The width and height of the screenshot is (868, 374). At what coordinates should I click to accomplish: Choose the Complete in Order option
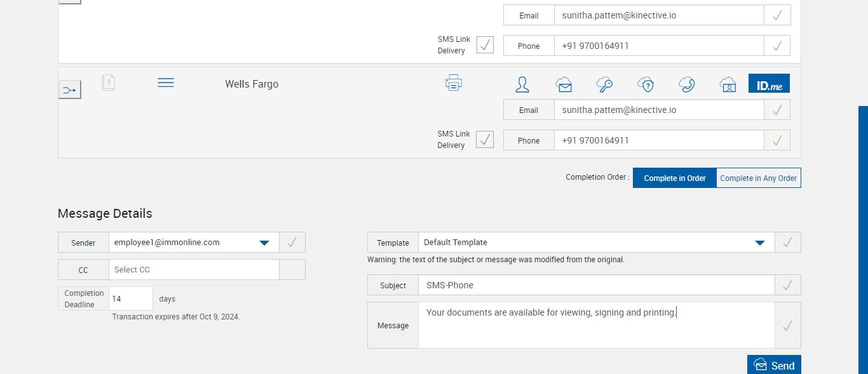(675, 178)
